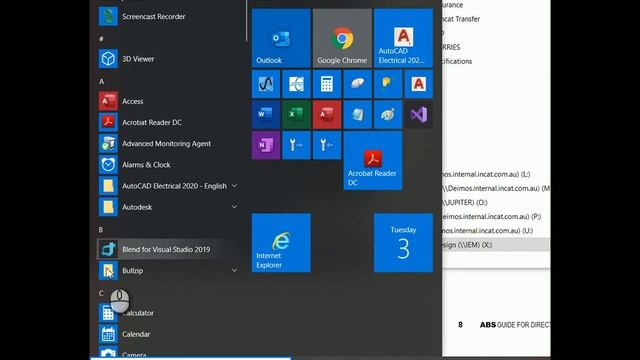Open Calculator from the app list
The image size is (640, 360).
tap(169, 313)
